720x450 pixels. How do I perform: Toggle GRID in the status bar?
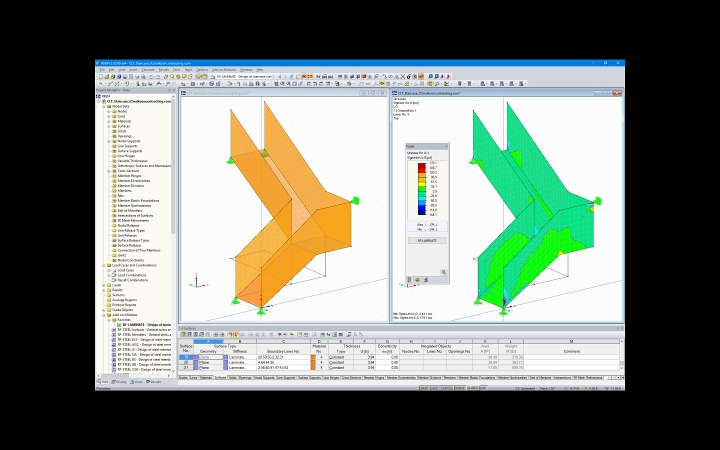pos(434,388)
